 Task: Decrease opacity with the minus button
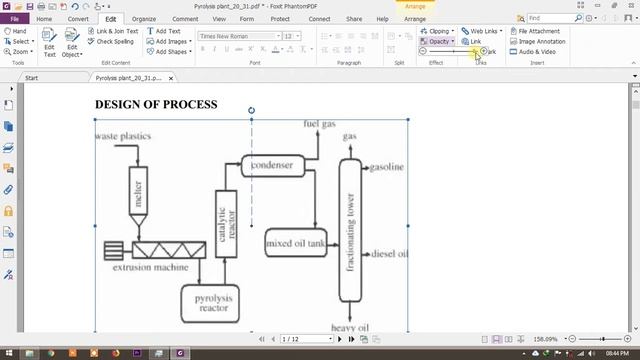pos(423,51)
